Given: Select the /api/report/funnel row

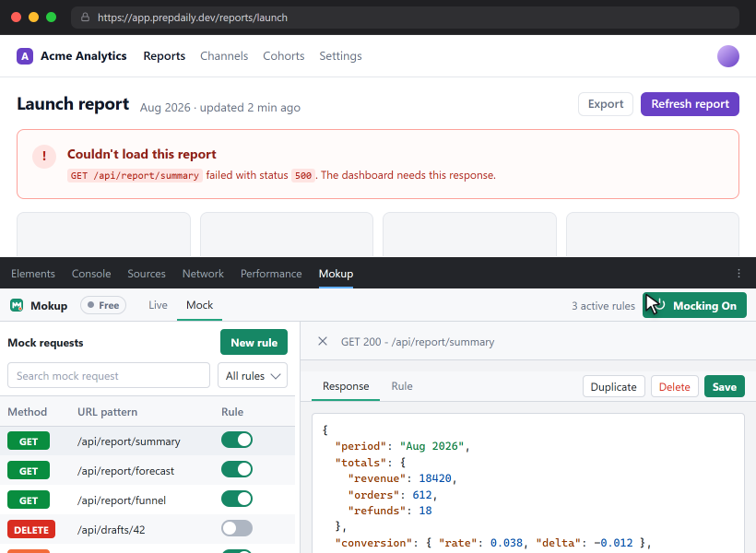Looking at the screenshot, I should (x=148, y=500).
